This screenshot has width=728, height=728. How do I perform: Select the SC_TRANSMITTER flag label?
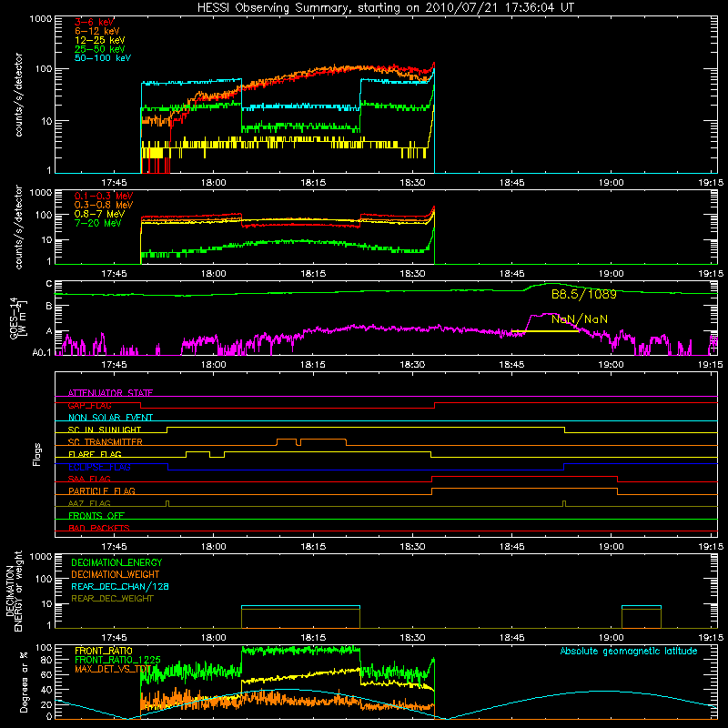coord(106,442)
